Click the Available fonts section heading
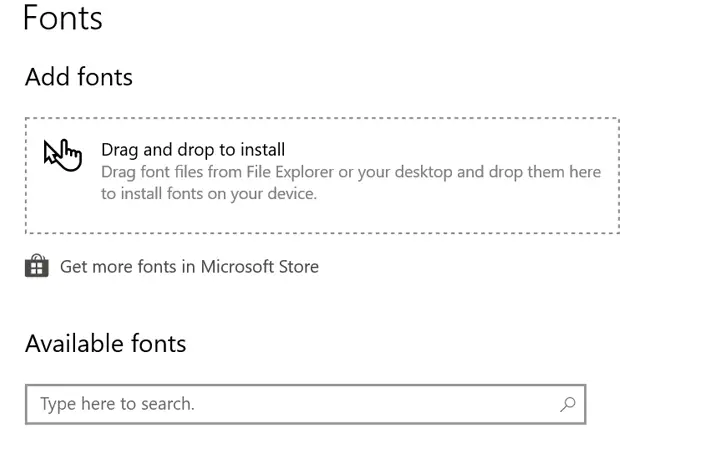 [106, 343]
